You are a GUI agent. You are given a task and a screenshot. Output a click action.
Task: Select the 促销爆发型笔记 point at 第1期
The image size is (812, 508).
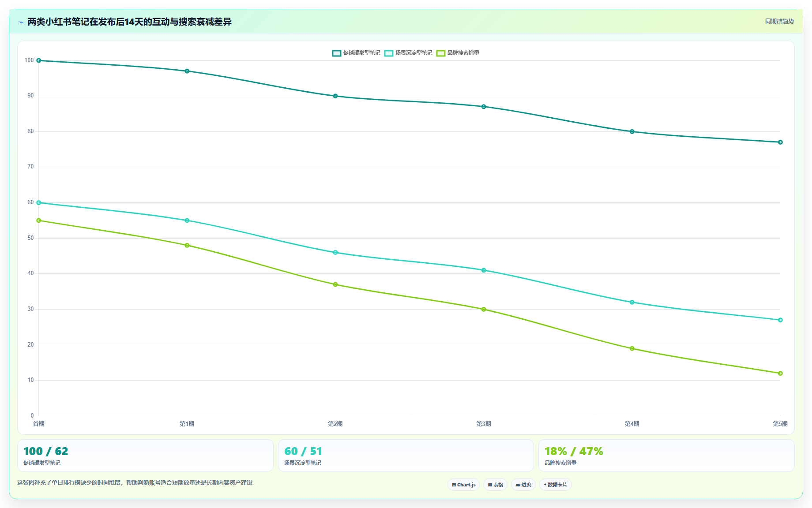187,71
